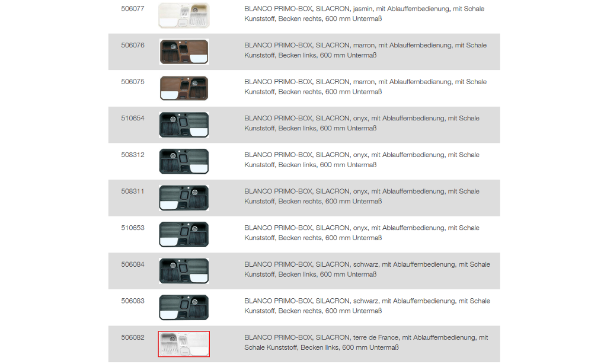The height and width of the screenshot is (364, 607).
Task: Open description of jasmin PRIMO-BOX 506077
Action: 365,14
